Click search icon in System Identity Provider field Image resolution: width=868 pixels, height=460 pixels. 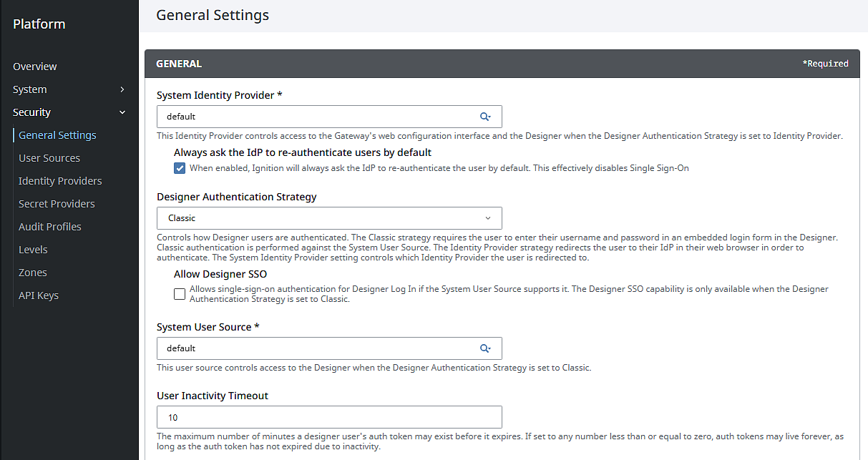(x=485, y=117)
